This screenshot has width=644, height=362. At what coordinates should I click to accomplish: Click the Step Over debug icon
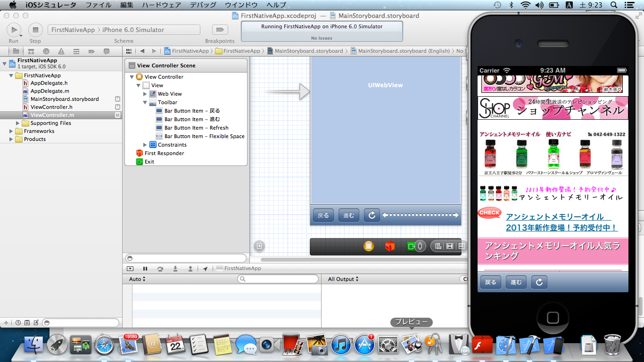[x=160, y=269]
